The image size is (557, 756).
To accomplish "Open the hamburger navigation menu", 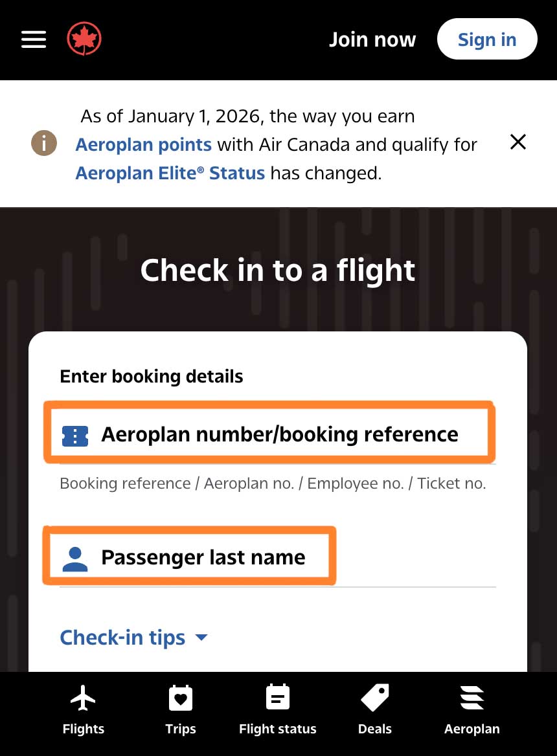I will coord(33,39).
